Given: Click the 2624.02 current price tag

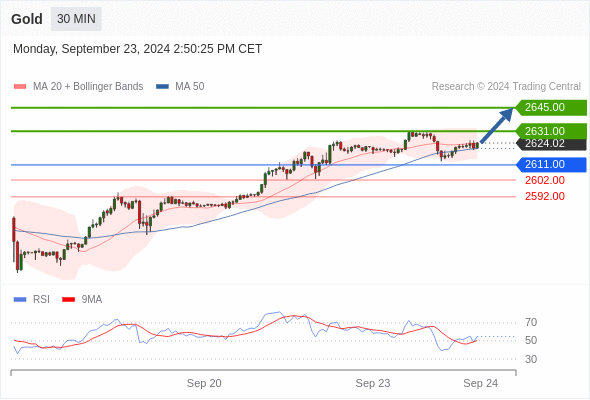Looking at the screenshot, I should (x=551, y=144).
